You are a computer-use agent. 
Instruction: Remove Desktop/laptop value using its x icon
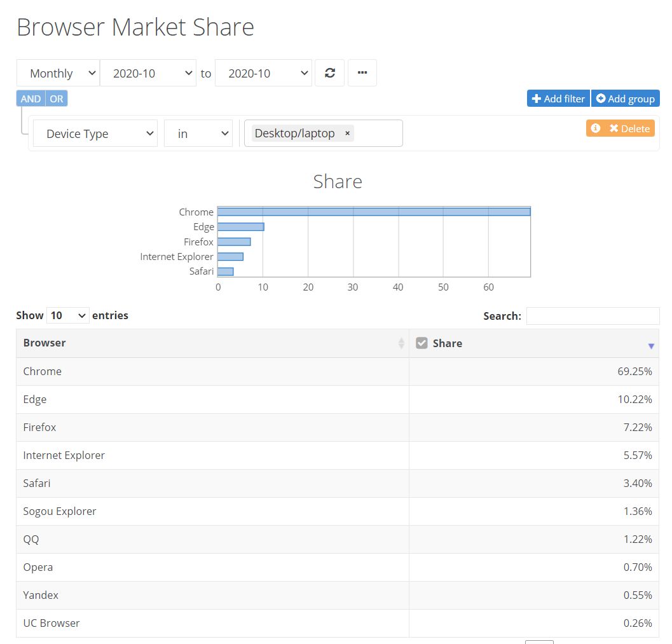point(347,134)
